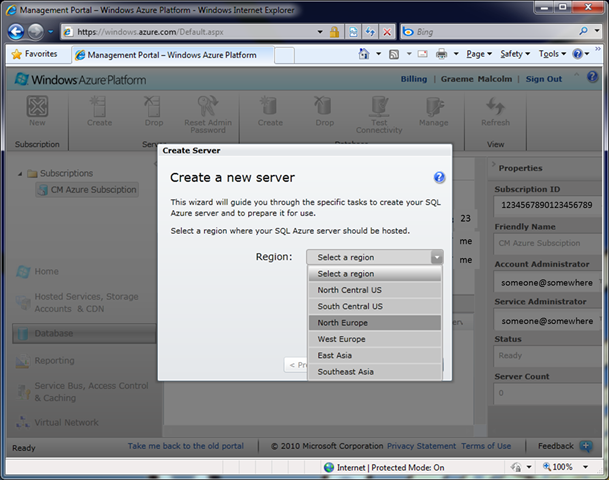
Task: Open Favorites star button
Action: (x=34, y=54)
